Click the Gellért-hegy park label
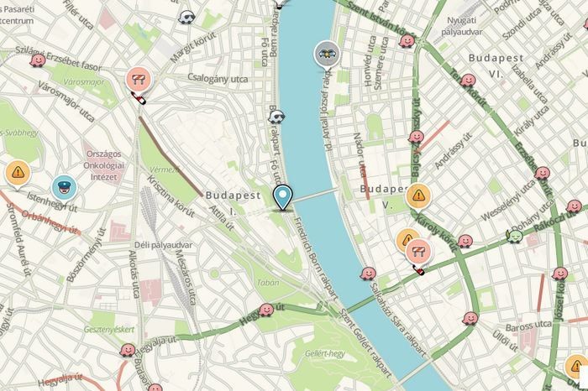588x391 pixels. [x=325, y=353]
